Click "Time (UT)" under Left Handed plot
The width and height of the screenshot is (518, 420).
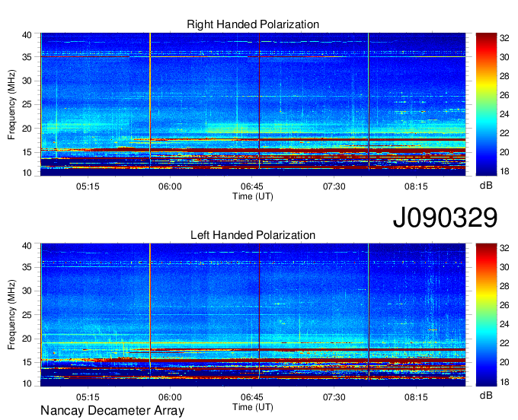click(253, 407)
